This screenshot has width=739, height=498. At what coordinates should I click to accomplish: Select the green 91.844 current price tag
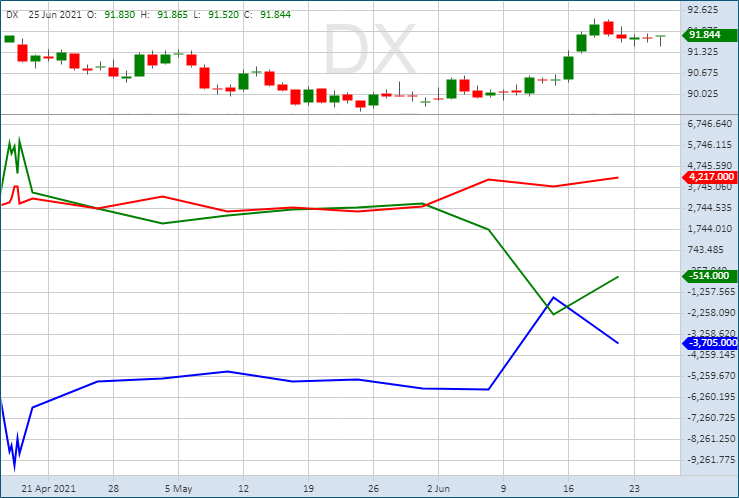(x=709, y=35)
